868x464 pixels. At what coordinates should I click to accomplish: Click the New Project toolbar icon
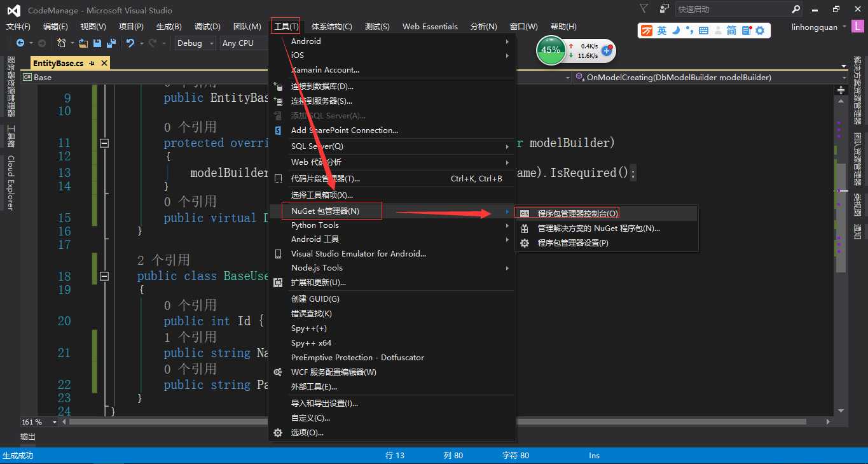(x=62, y=43)
